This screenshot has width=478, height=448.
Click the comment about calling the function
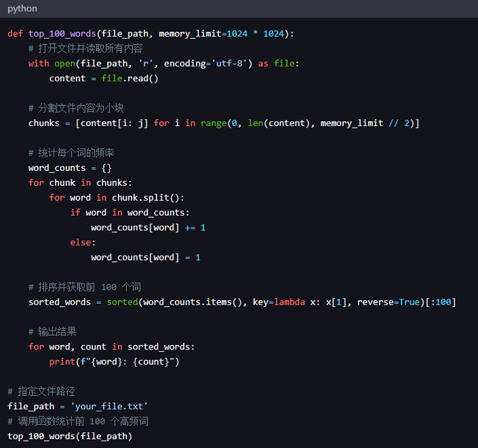(x=78, y=421)
